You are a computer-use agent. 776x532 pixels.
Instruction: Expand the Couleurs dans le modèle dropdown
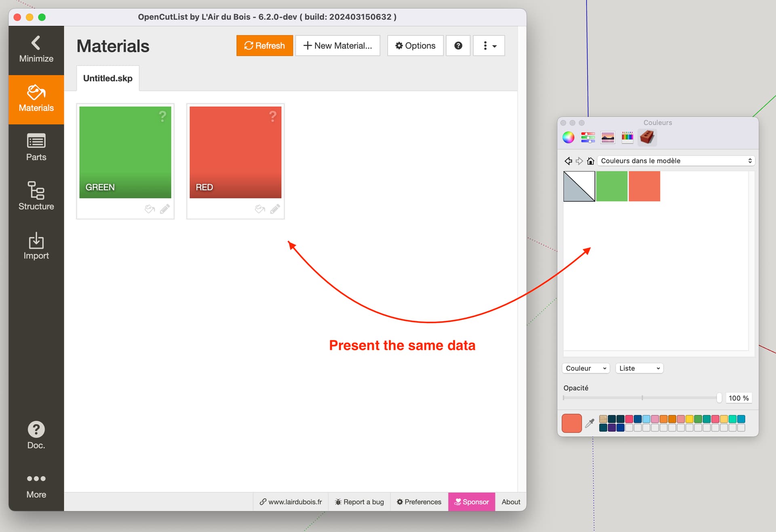tap(676, 160)
